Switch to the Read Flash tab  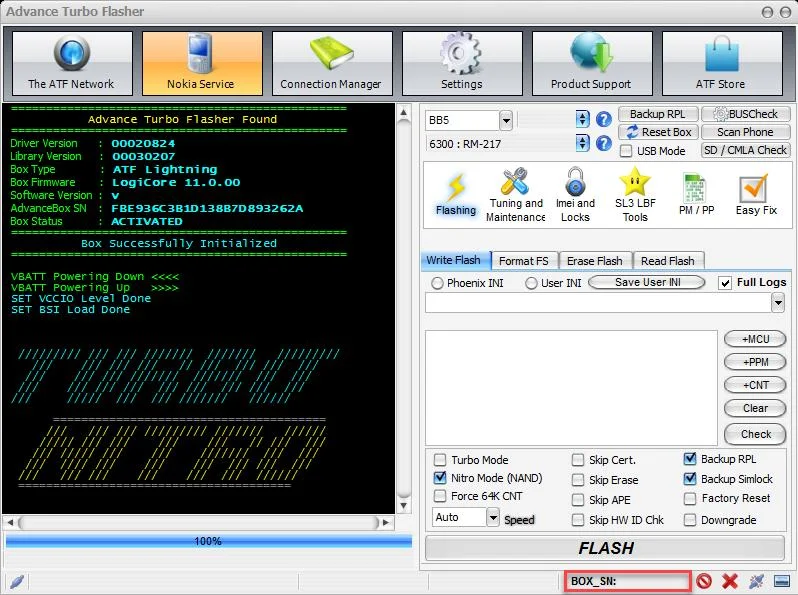(x=667, y=261)
